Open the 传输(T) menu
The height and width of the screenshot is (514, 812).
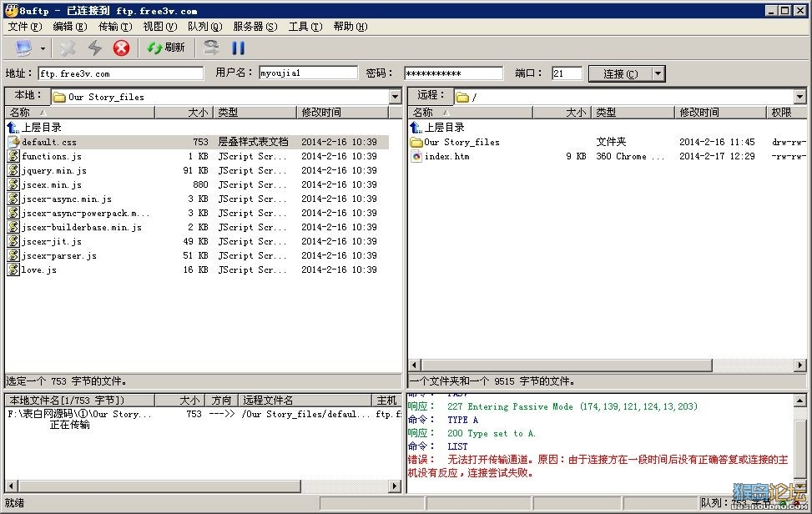click(115, 27)
